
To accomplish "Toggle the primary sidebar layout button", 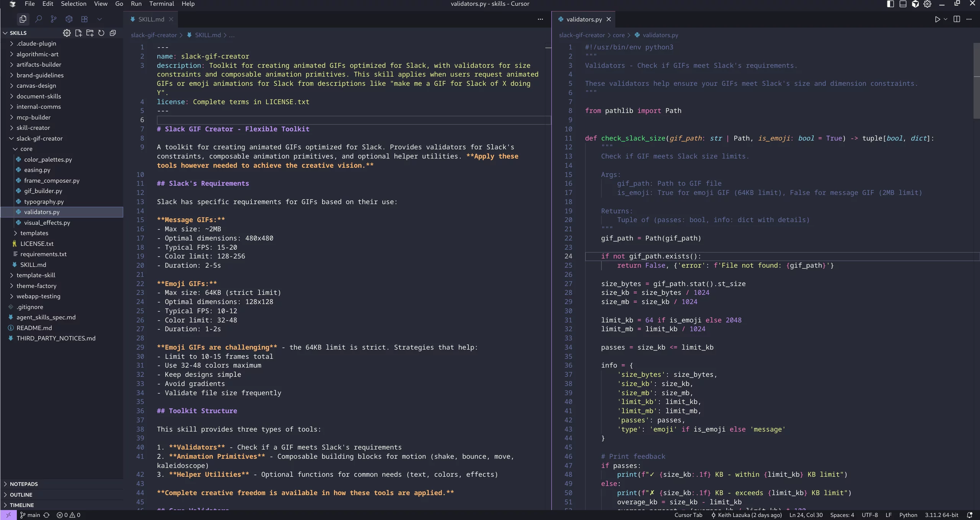I will [890, 4].
